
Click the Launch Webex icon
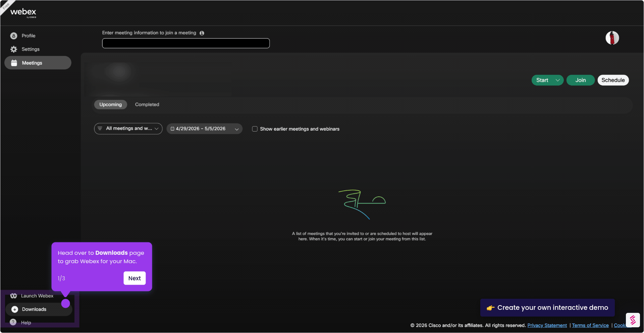pyautogui.click(x=13, y=296)
